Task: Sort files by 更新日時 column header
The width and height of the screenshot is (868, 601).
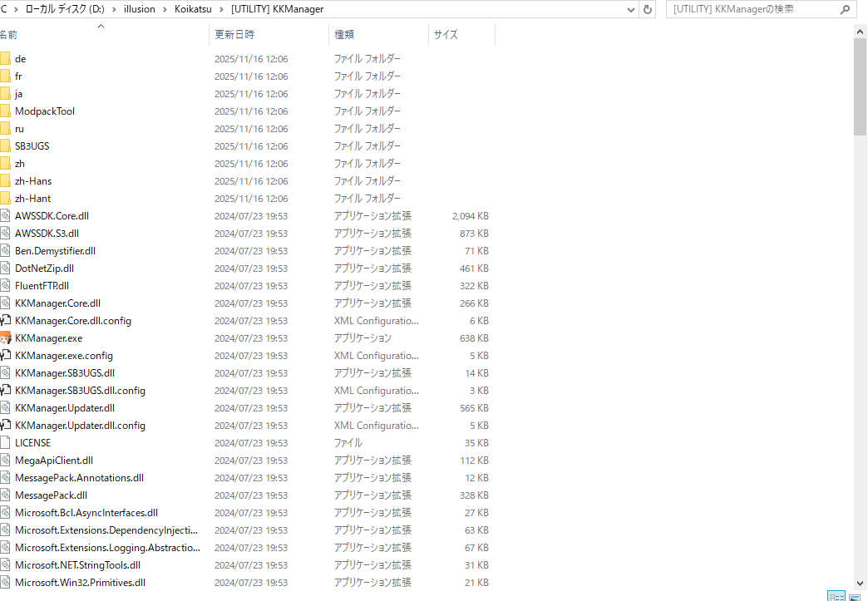Action: [234, 35]
